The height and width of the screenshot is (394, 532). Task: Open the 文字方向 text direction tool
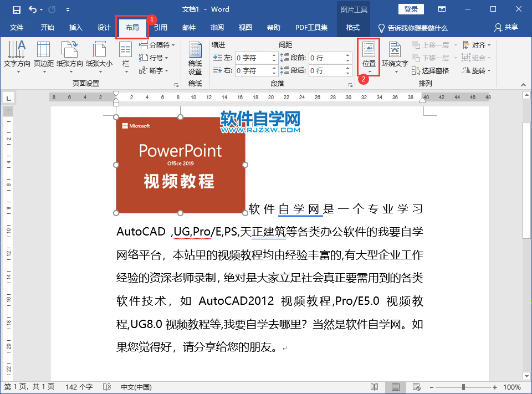pyautogui.click(x=17, y=57)
